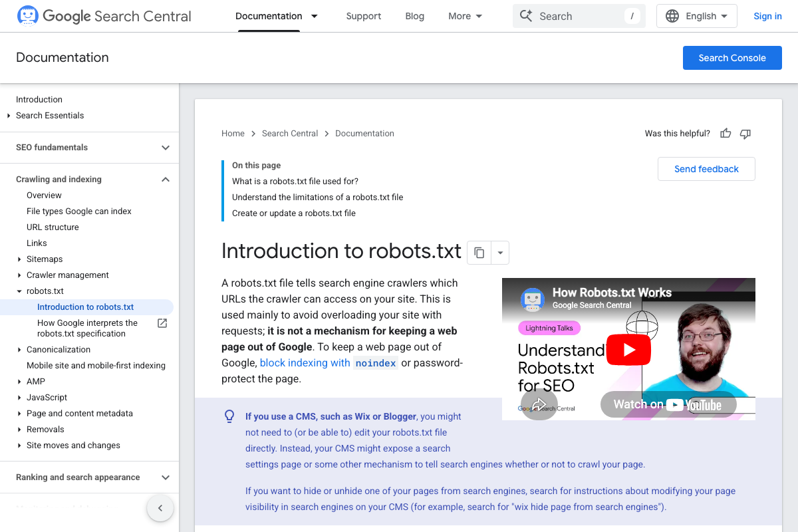Image resolution: width=798 pixels, height=532 pixels.
Task: Expand Site moves and changes item
Action: 19,446
